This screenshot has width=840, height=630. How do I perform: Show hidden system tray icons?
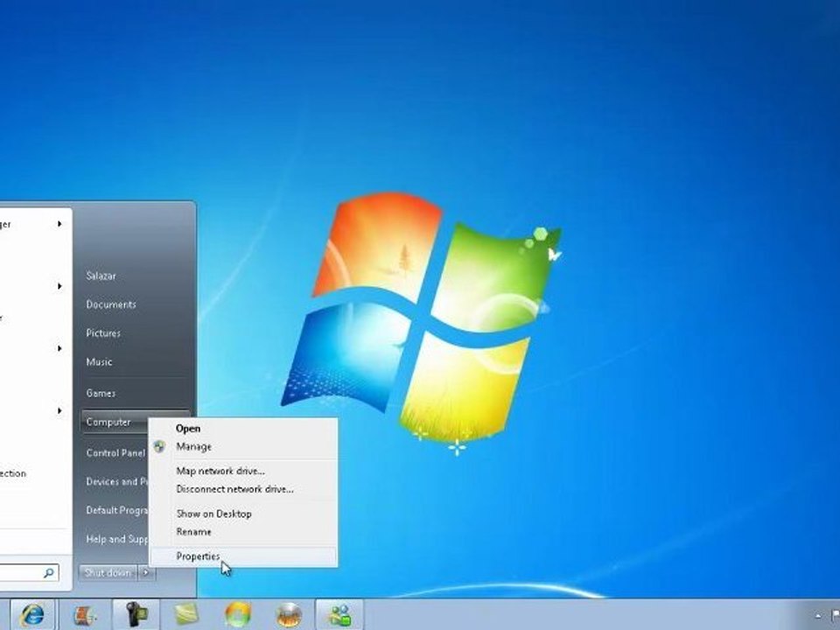[818, 616]
